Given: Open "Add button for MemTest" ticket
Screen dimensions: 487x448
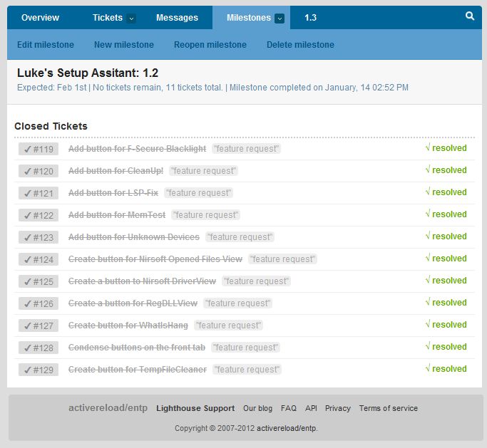Looking at the screenshot, I should 117,215.
